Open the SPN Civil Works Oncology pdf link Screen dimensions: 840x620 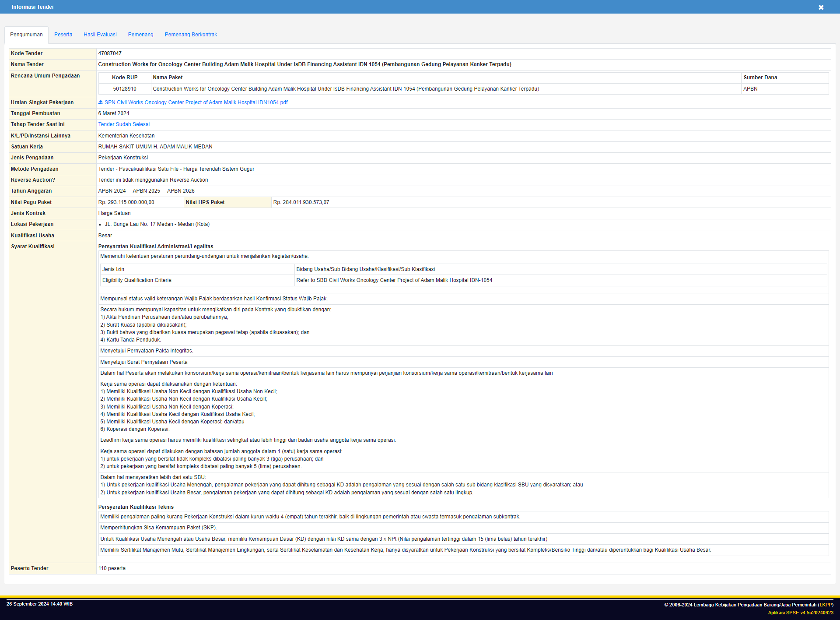click(196, 102)
